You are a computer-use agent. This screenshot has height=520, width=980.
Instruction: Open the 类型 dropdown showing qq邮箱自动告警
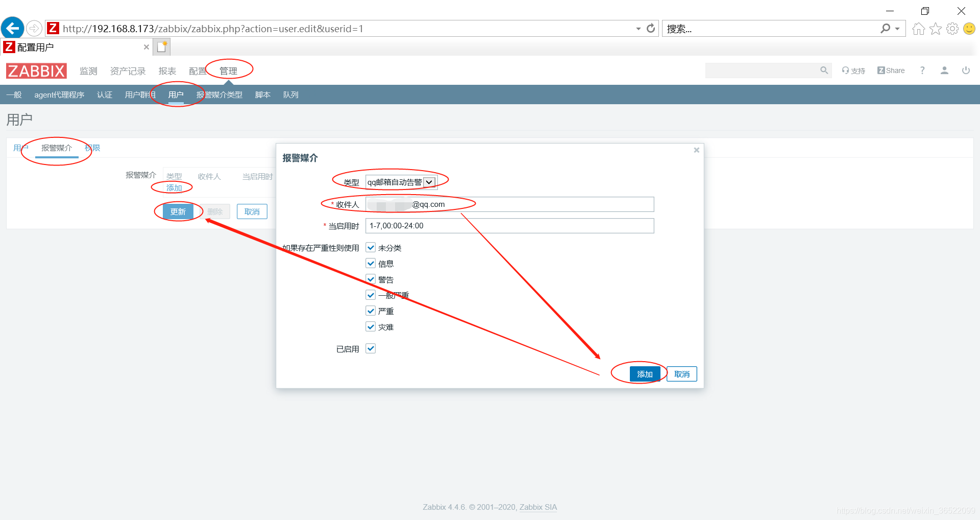tap(401, 182)
